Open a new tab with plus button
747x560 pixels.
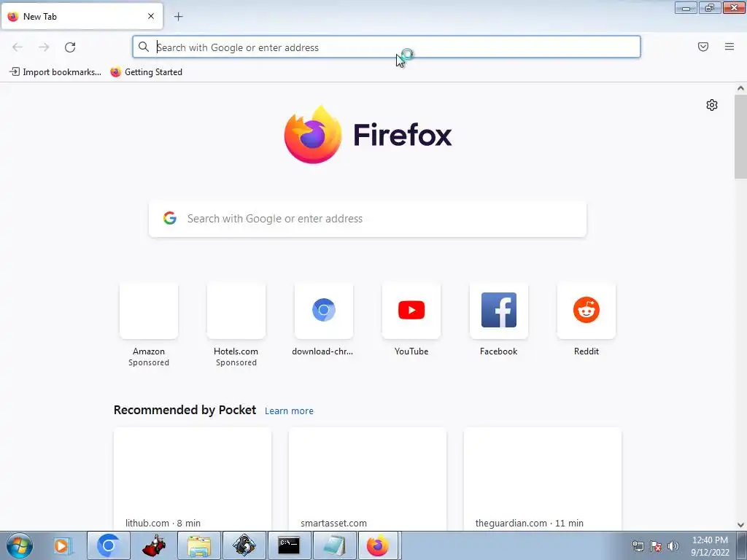178,17
